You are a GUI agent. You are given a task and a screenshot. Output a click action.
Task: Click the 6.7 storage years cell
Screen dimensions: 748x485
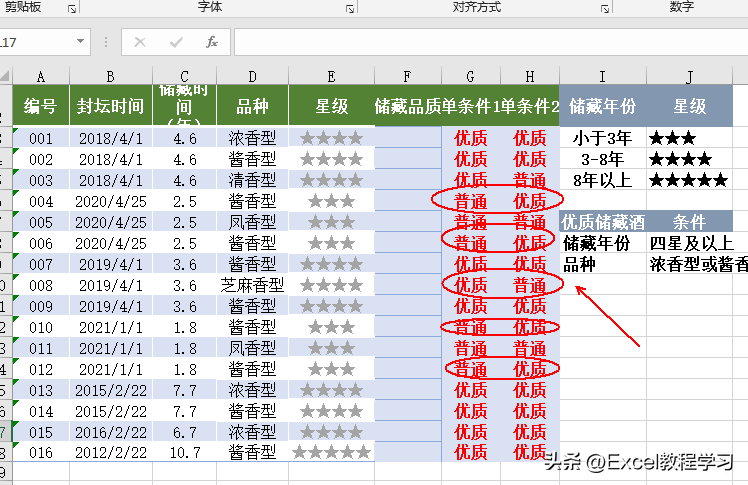pos(185,432)
